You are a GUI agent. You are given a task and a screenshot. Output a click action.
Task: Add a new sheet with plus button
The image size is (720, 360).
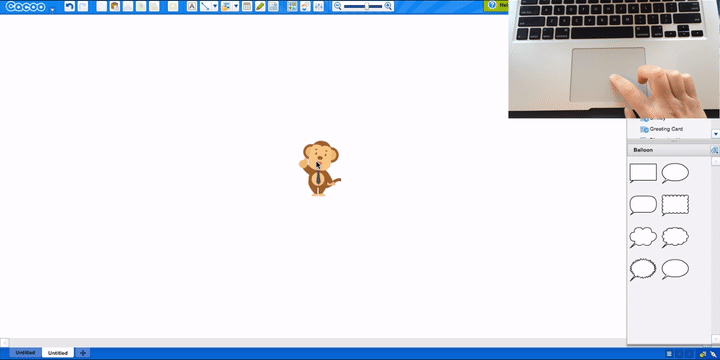click(83, 353)
